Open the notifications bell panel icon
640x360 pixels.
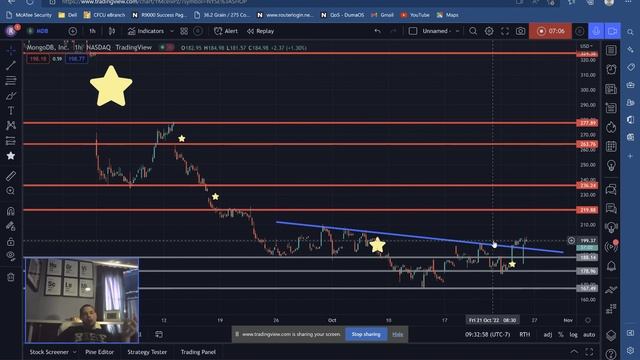click(611, 266)
